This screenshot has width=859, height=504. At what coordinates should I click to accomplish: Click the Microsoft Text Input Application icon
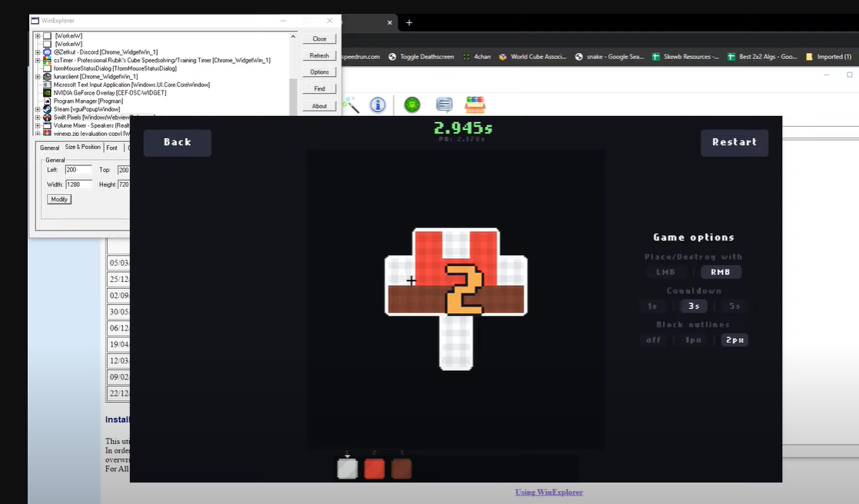click(47, 85)
